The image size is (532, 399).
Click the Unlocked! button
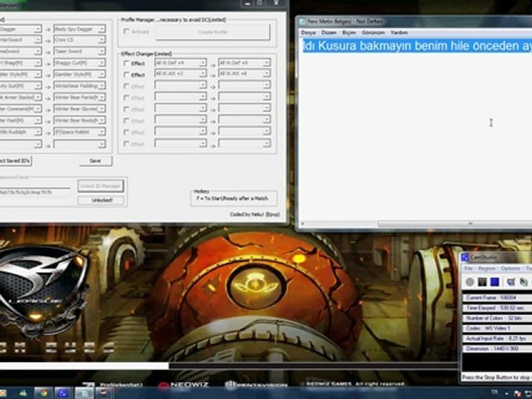point(100,201)
